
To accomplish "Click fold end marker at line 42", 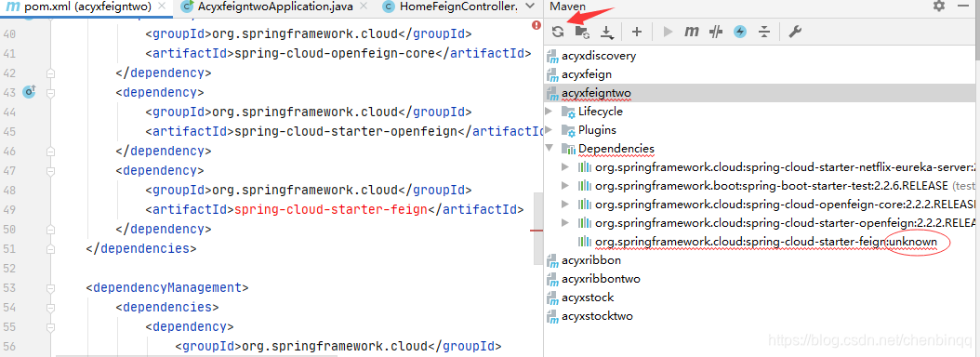I will point(50,73).
